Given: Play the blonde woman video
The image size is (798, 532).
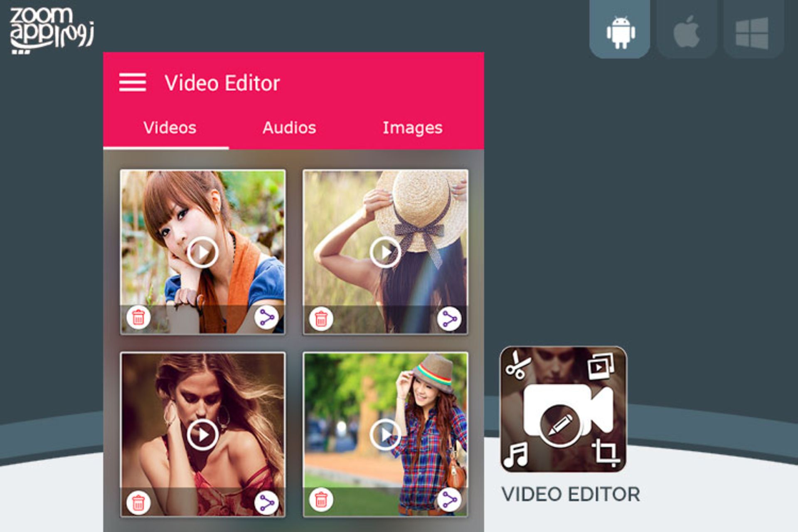Looking at the screenshot, I should click(x=202, y=435).
